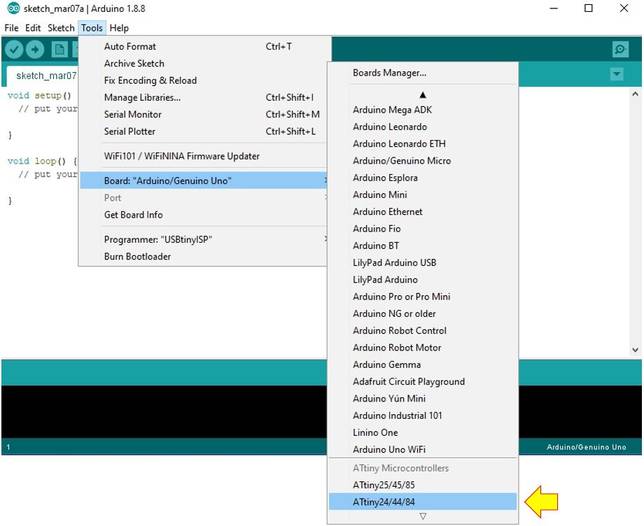Select Arduino Leonardo board

tap(423, 127)
